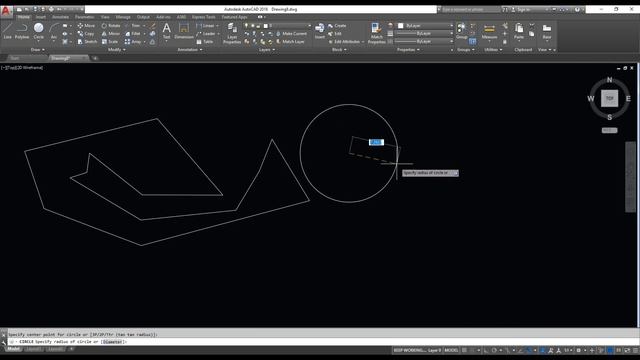Open the ByLayer object color dropdown

tap(425, 25)
